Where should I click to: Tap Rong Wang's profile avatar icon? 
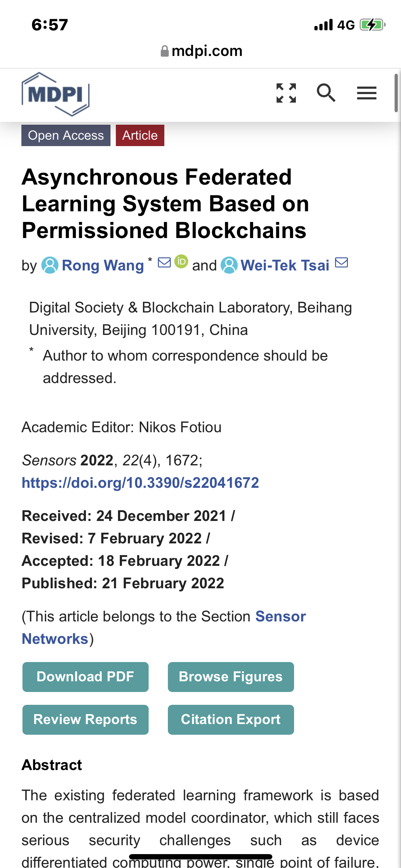click(50, 265)
